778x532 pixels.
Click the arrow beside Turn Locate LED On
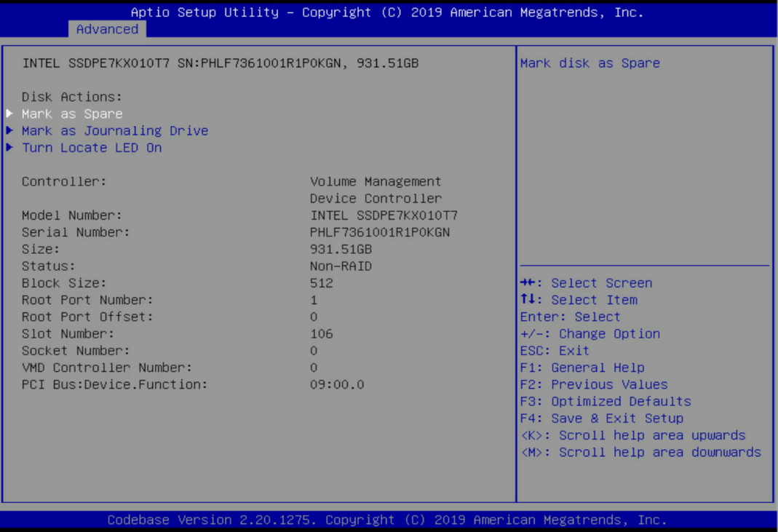click(10, 148)
